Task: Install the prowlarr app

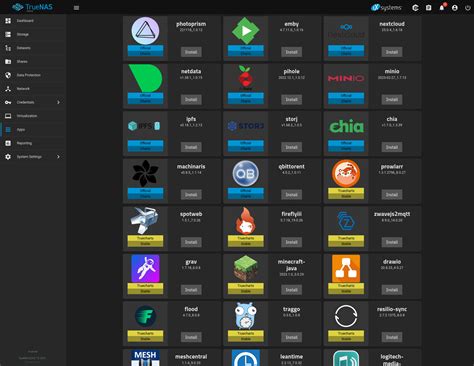Action: click(x=392, y=195)
